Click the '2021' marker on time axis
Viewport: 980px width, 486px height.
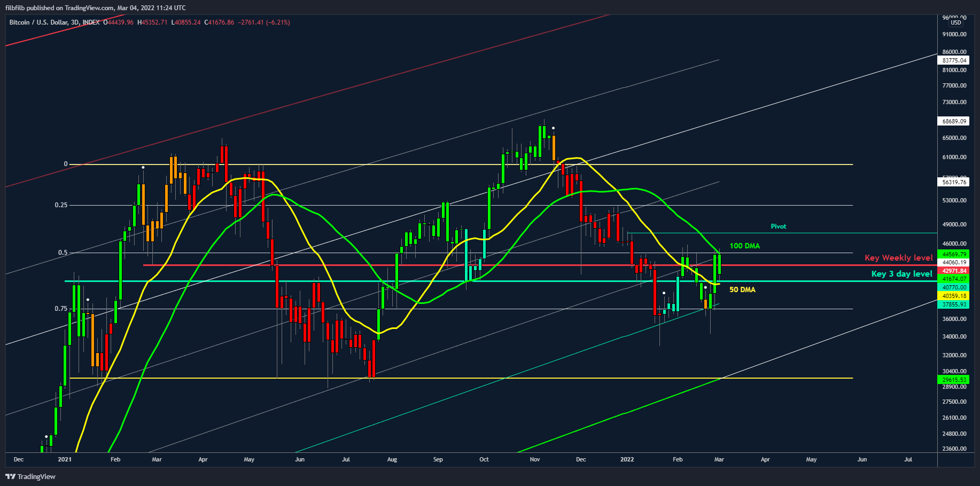pyautogui.click(x=64, y=459)
